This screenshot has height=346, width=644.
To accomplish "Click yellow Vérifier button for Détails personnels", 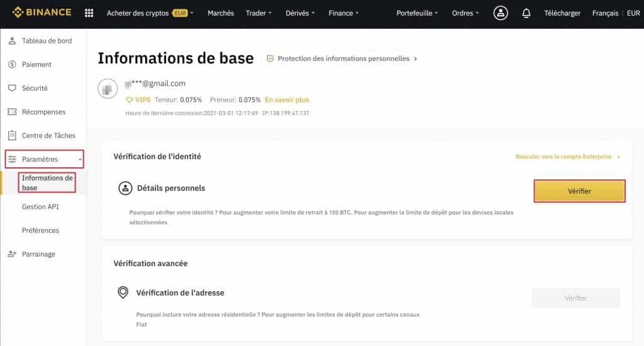I will click(579, 191).
